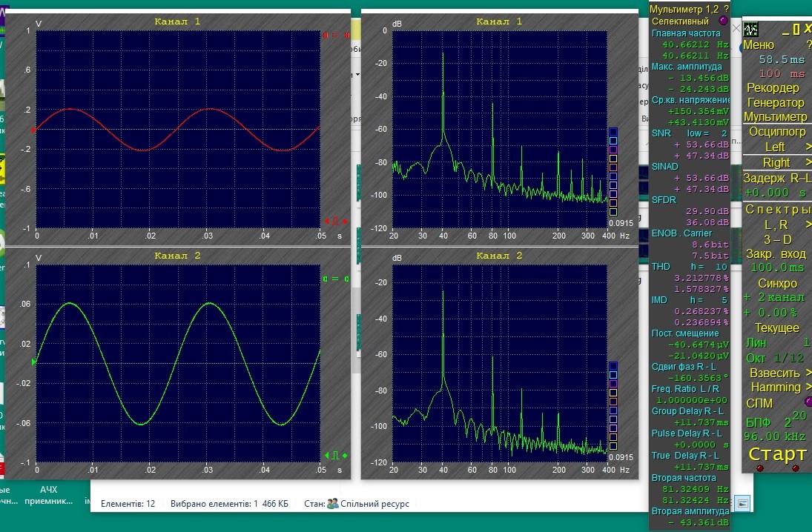Click red trigger level marker on Канал 1 oscillogram
The height and width of the screenshot is (532, 812).
(x=33, y=130)
